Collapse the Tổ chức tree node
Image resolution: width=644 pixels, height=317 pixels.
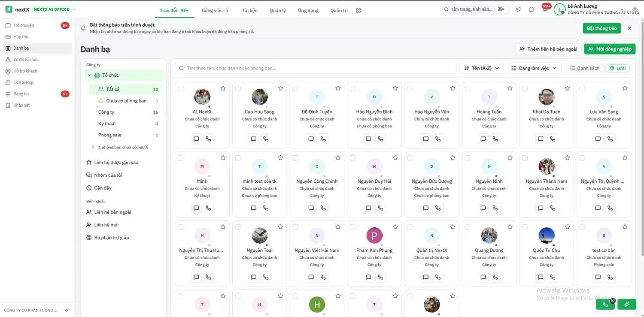90,75
